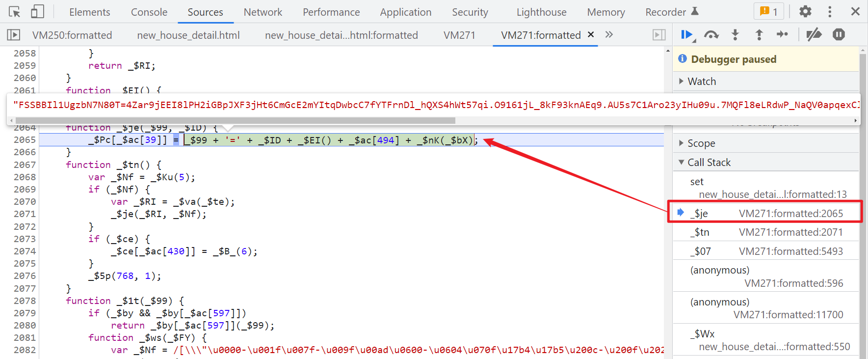Open new_house_detai...html:formatted file tab

coord(342,35)
